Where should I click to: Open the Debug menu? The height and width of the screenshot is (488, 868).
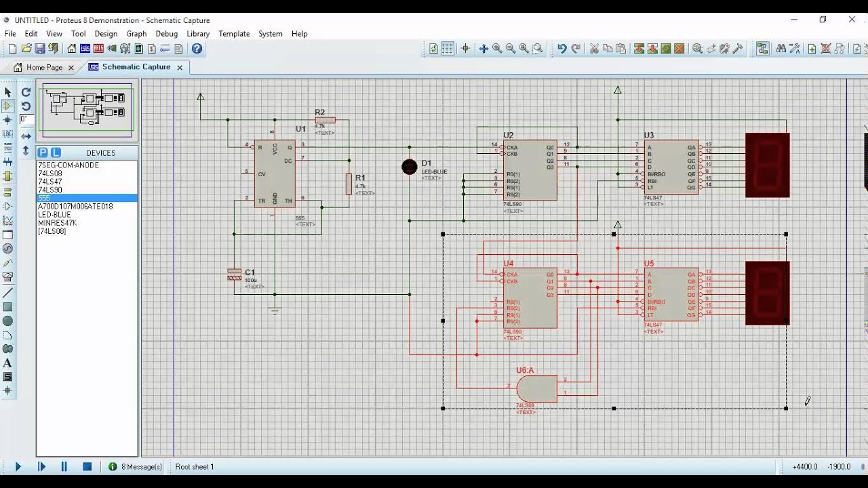click(167, 34)
